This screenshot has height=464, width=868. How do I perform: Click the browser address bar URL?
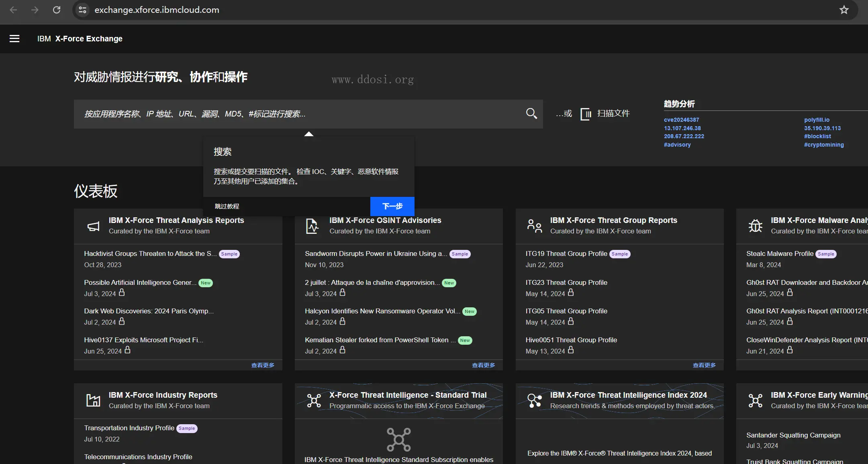tap(157, 10)
